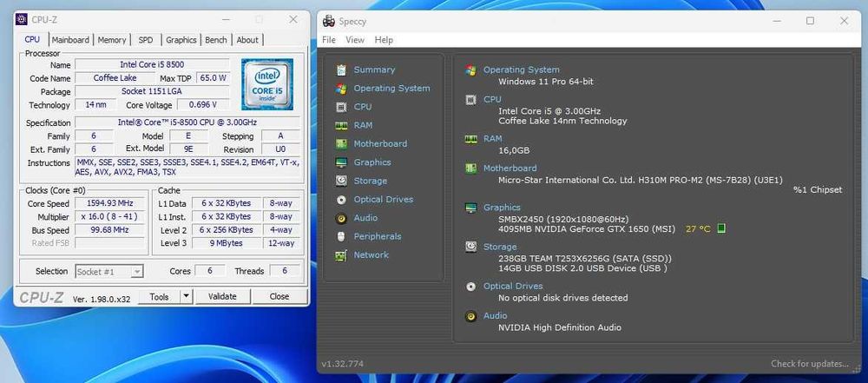Maximize the Speccy window

(811, 21)
